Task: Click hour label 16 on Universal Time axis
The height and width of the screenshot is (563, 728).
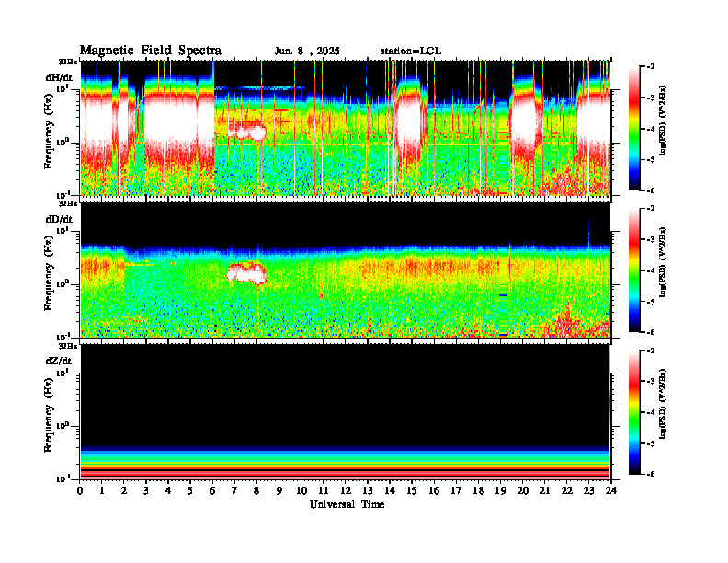Action: click(434, 491)
